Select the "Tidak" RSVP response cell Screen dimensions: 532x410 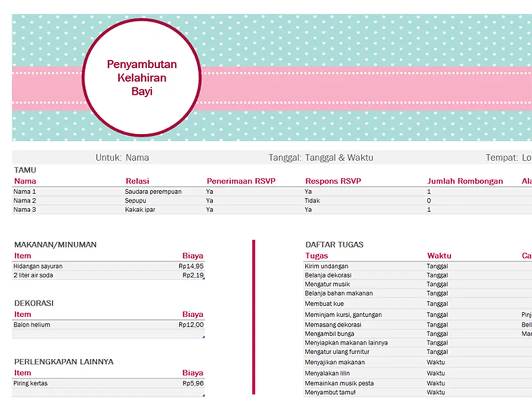(312, 201)
